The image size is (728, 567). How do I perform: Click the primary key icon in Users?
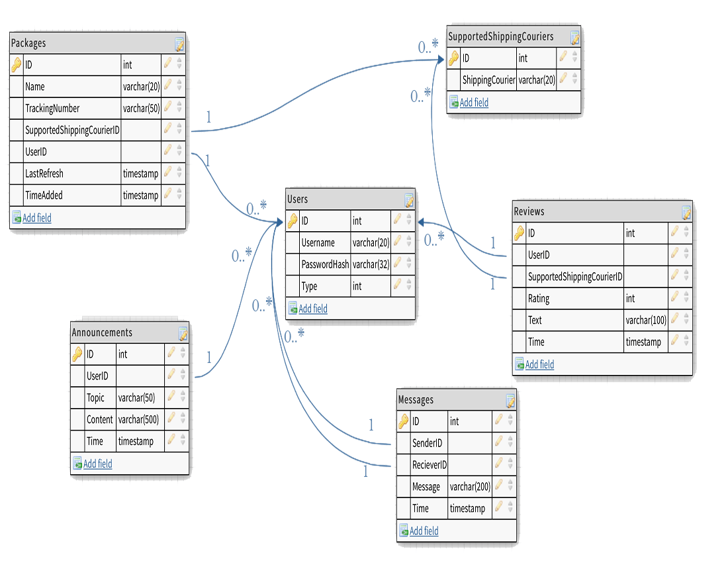[x=293, y=221]
